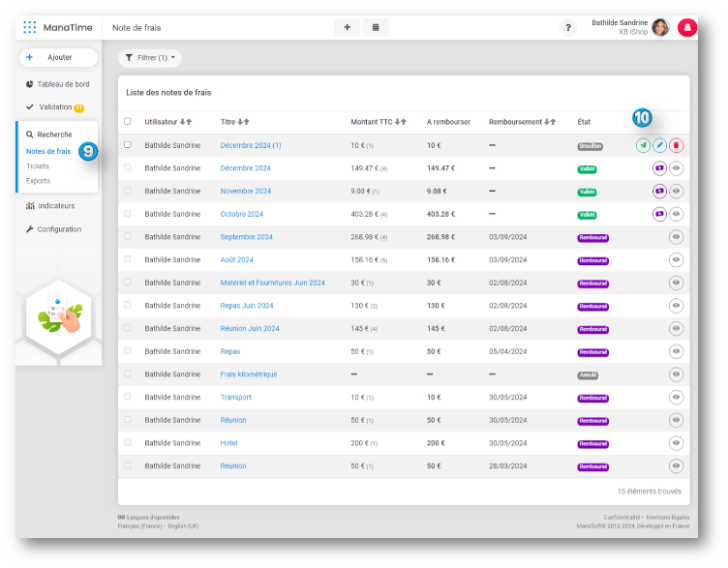728x568 pixels.
Task: View the Septembre 2024 expense report with the eye icon
Action: 676,237
